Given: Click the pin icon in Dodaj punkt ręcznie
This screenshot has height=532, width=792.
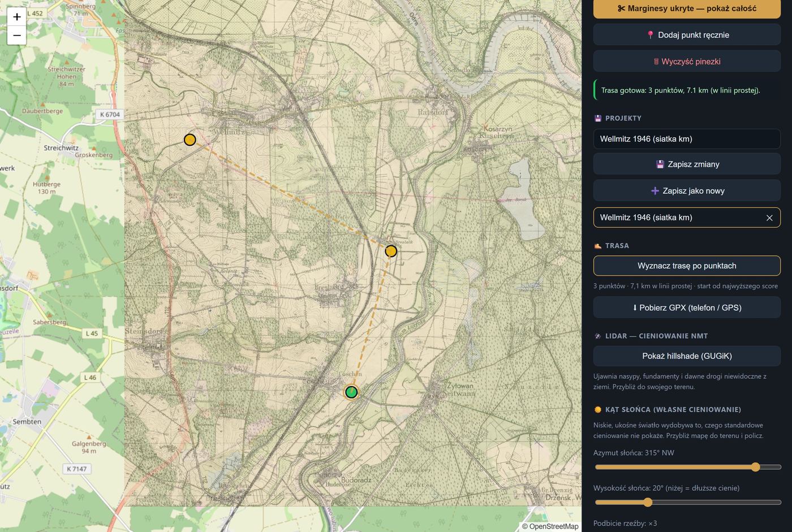Looking at the screenshot, I should coord(651,35).
